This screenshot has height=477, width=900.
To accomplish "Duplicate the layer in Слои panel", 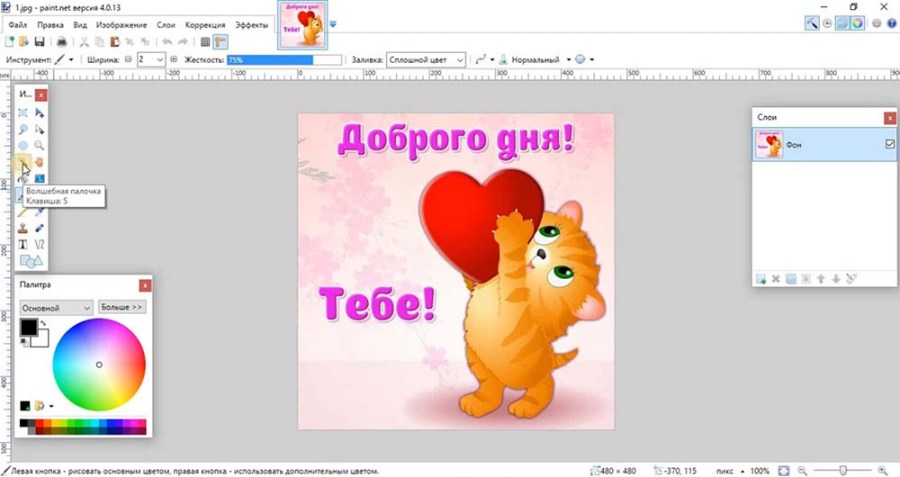I will click(x=791, y=279).
